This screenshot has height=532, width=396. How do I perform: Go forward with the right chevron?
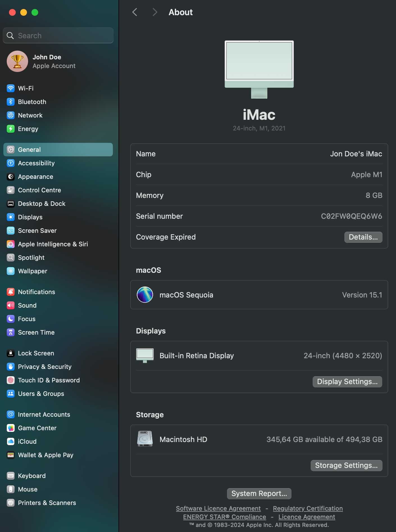(154, 12)
